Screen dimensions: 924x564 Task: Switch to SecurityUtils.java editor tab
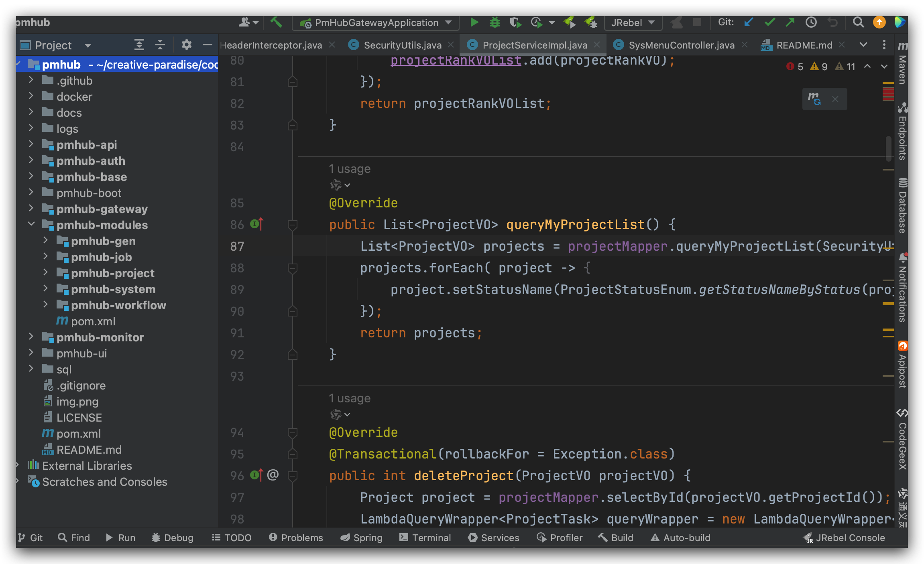point(402,45)
